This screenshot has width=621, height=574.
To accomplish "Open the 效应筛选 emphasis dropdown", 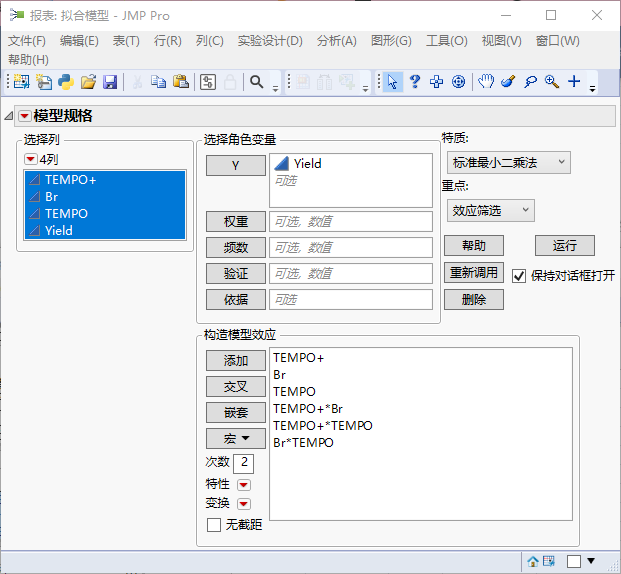I will tap(490, 210).
